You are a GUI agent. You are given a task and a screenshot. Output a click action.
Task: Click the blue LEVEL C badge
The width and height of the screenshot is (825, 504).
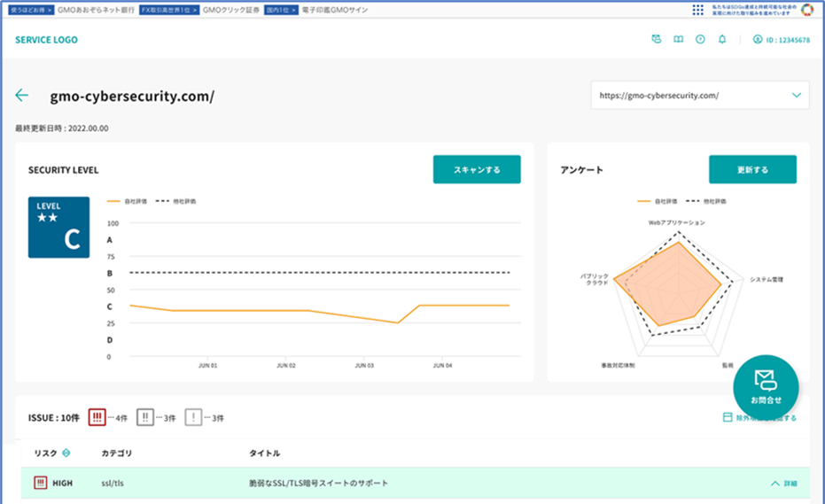click(58, 228)
